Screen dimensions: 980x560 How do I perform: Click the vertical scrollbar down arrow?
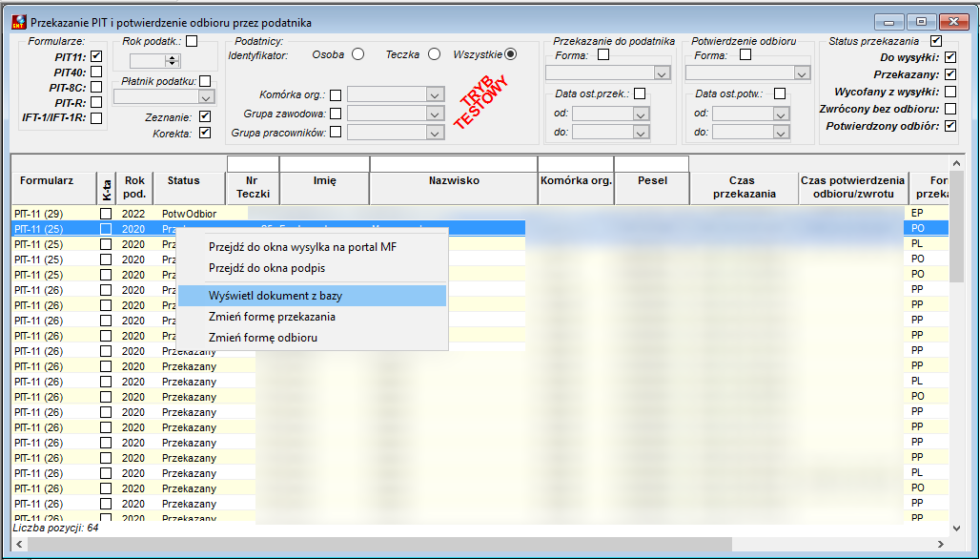[956, 529]
